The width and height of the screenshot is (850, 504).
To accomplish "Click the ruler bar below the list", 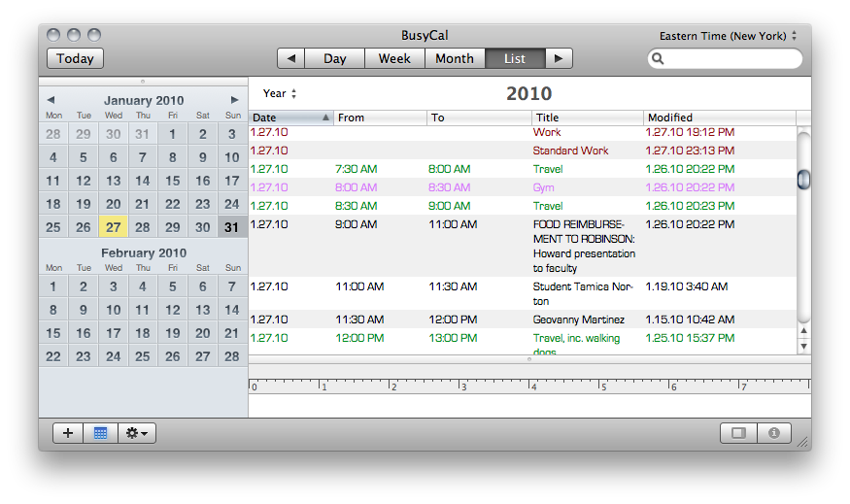I will 529,386.
